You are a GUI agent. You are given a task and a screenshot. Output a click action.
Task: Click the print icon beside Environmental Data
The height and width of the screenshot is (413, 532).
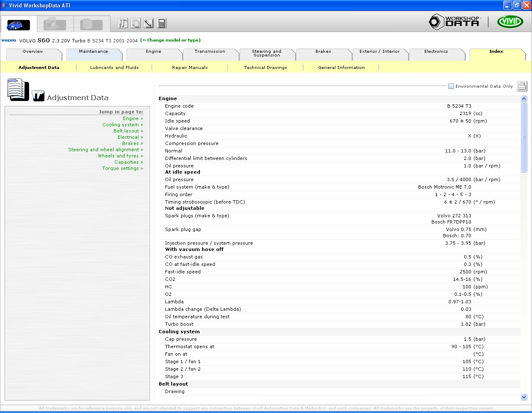[x=522, y=86]
